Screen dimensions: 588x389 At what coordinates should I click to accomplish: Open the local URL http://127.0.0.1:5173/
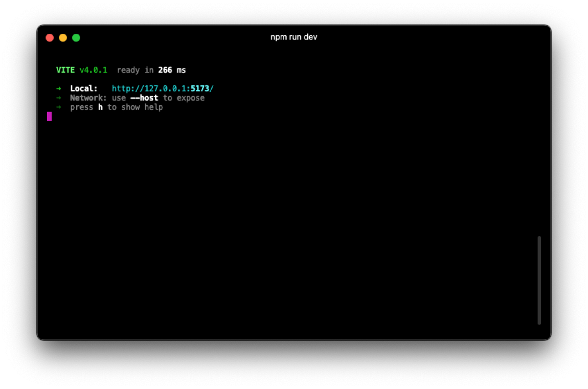[x=163, y=88]
